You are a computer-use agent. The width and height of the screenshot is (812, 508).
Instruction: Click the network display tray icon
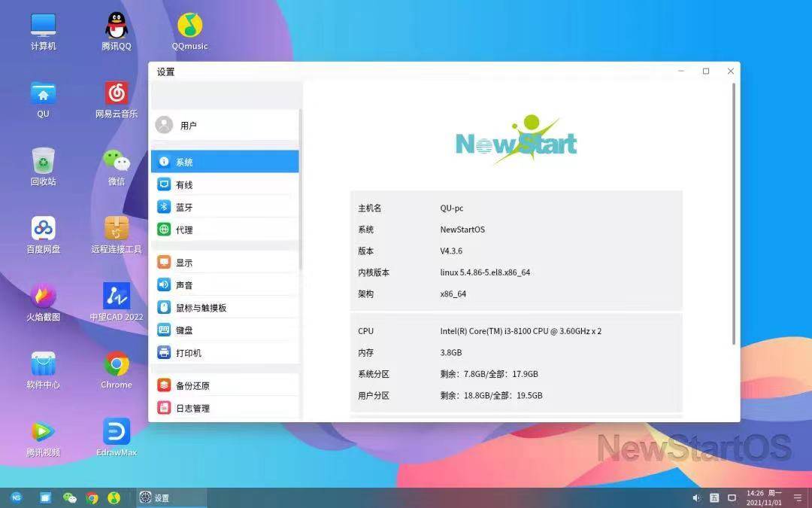[x=732, y=497]
